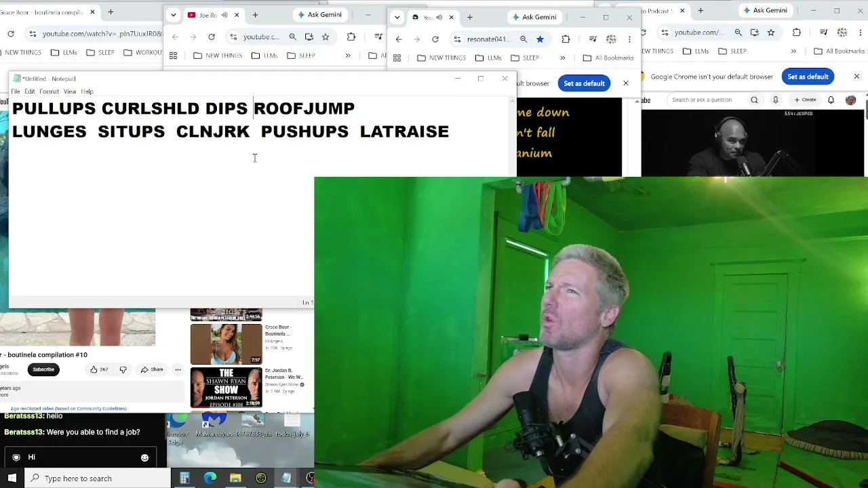The image size is (868, 488).
Task: Launch Calculator from the taskbar
Action: pos(184,478)
